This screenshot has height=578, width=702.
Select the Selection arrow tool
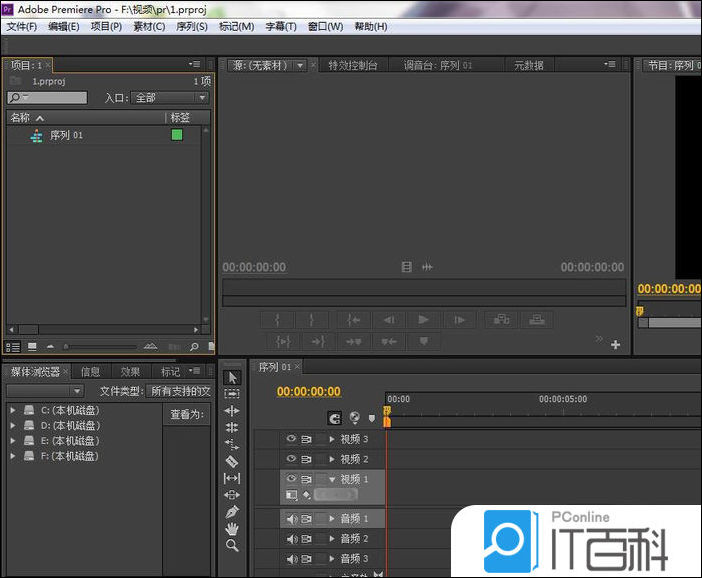(232, 377)
